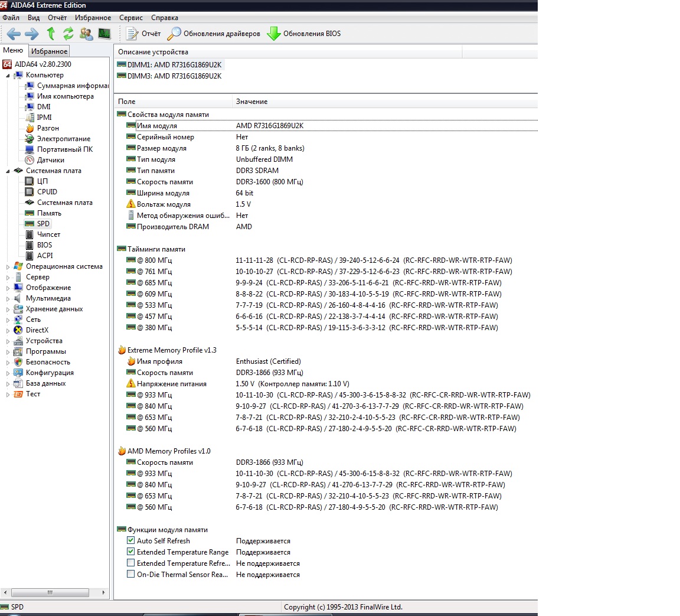Open Обновления драйверов driver updates
The image size is (680, 616).
click(214, 34)
